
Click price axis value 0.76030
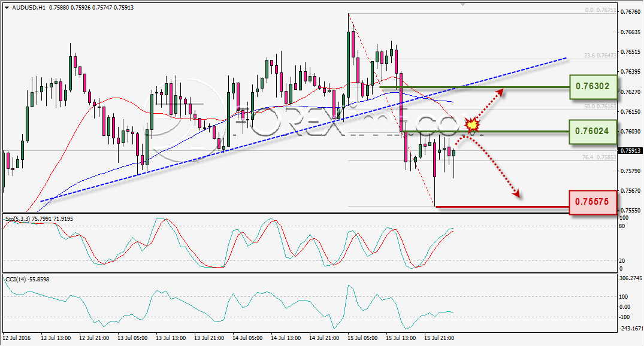click(630, 131)
